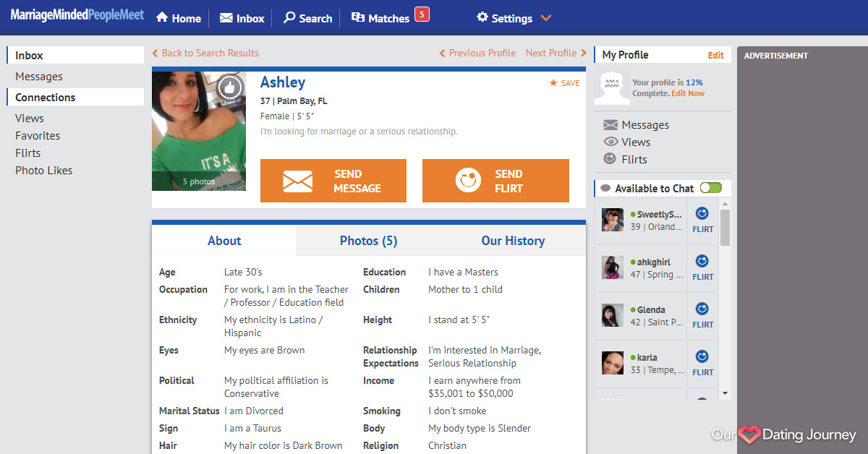Click the Flirts smiley in My Profile panel
Screen dimensions: 868x454
(610, 160)
